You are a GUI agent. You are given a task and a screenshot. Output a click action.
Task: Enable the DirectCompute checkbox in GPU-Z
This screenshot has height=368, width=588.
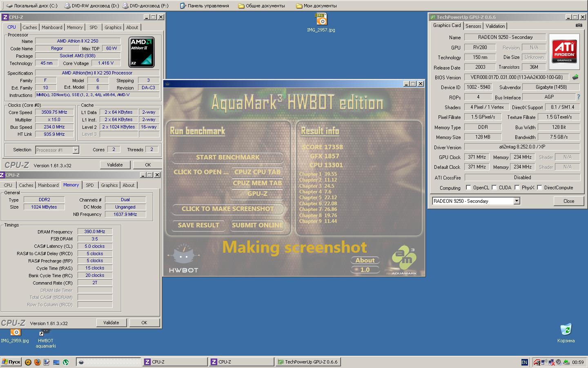coord(540,188)
